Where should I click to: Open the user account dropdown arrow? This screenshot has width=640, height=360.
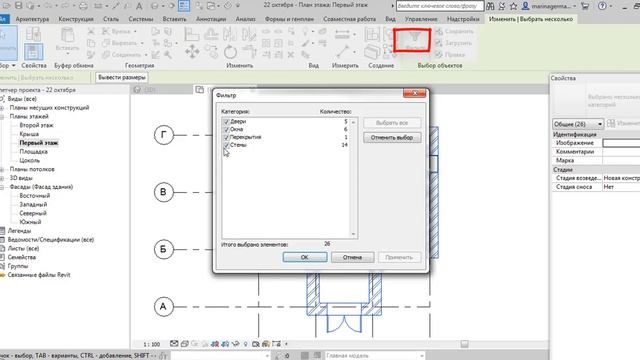coord(575,6)
